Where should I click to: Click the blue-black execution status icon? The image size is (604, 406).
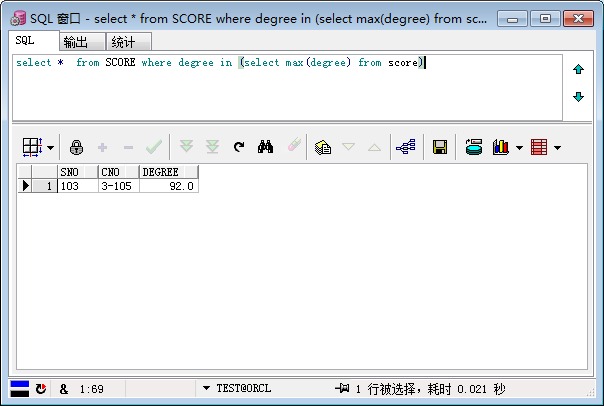(x=19, y=389)
